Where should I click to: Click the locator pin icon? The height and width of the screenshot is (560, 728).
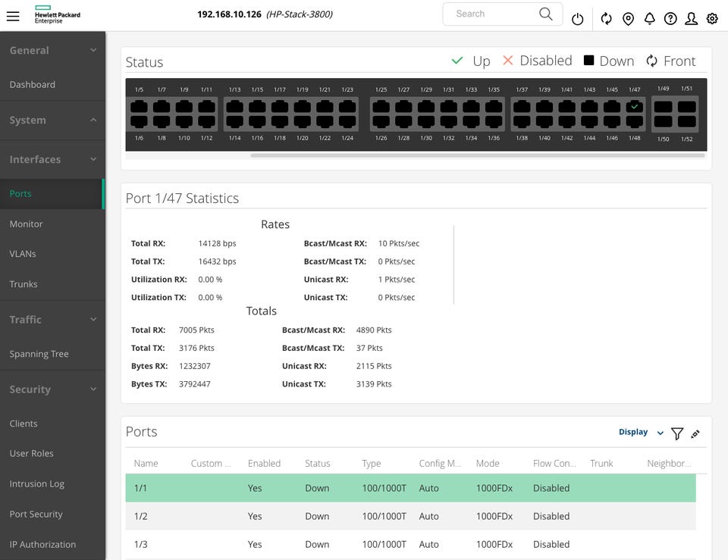(x=628, y=19)
